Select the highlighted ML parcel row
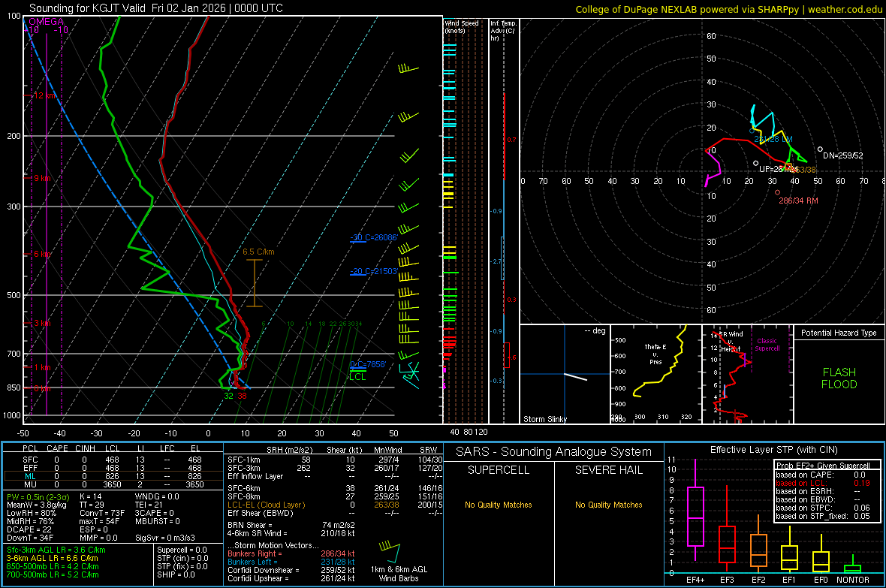This screenshot has width=886, height=588. (113, 476)
